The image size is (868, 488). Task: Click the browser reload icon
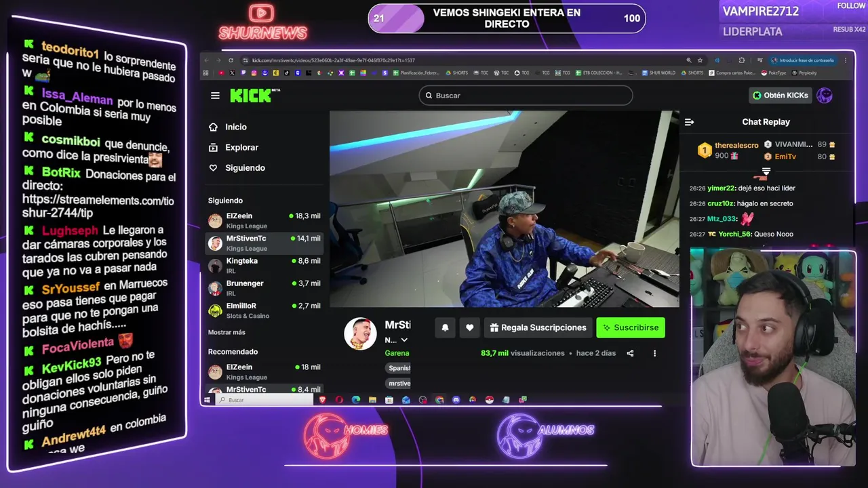(x=231, y=60)
